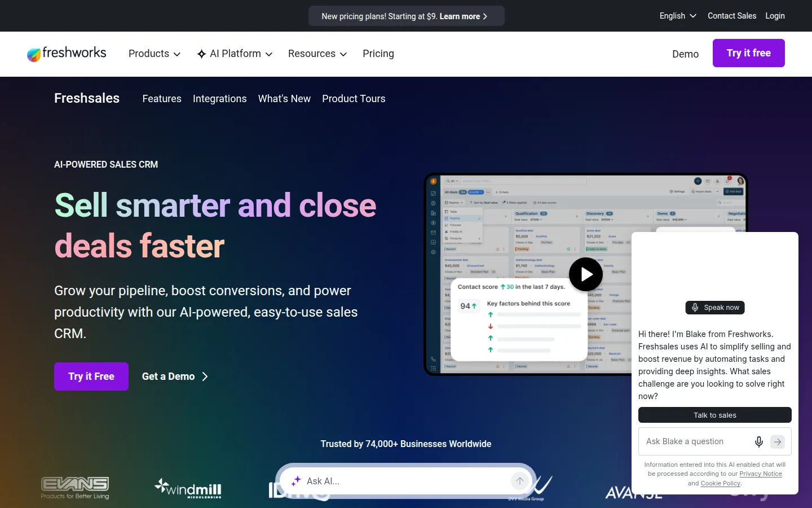
Task: Click the microphone icon in Blake chat
Action: pyautogui.click(x=759, y=441)
